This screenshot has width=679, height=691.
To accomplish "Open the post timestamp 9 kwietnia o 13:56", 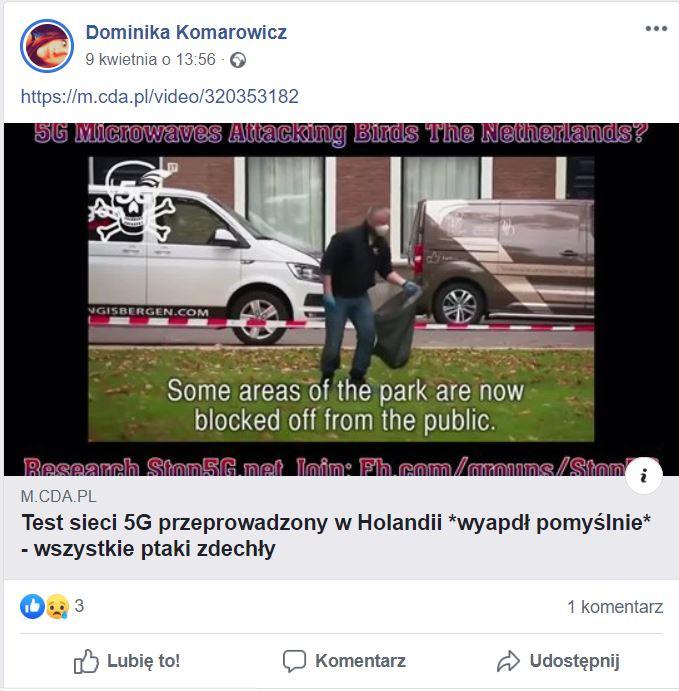I will coord(151,59).
